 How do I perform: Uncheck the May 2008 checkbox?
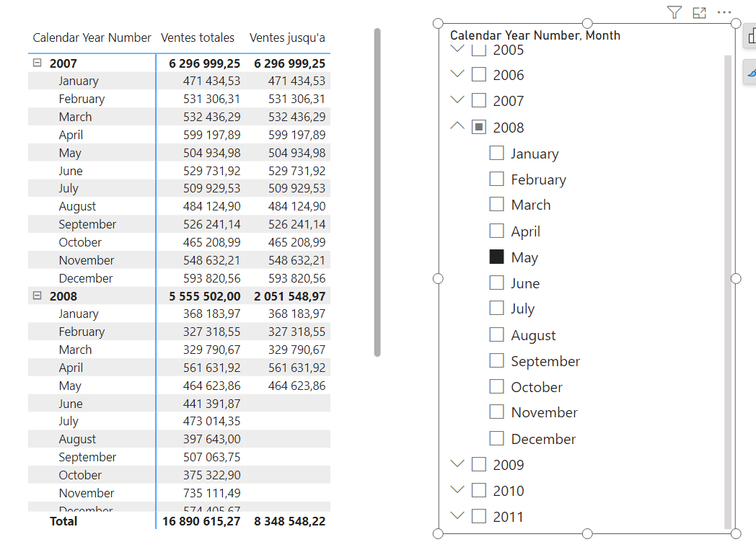pos(496,257)
